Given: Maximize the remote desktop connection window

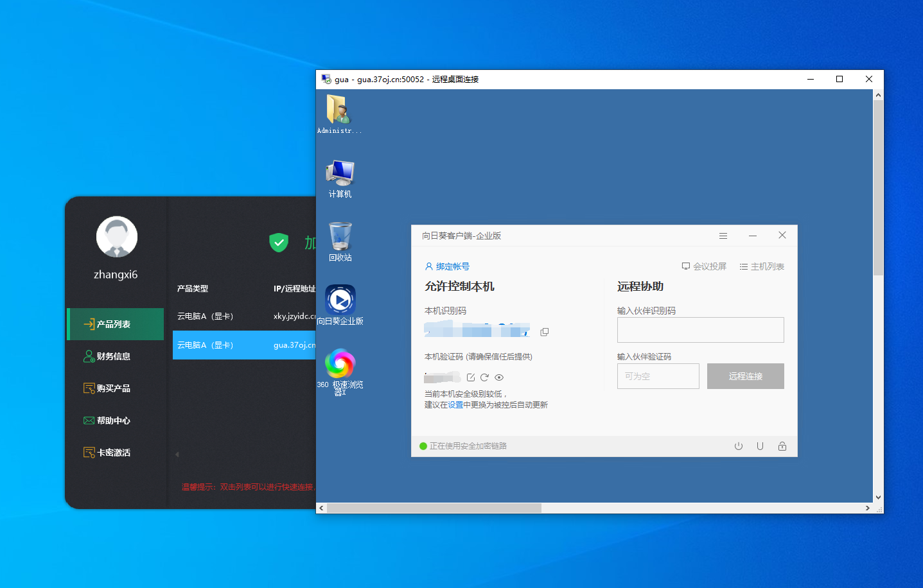Looking at the screenshot, I should [x=839, y=79].
